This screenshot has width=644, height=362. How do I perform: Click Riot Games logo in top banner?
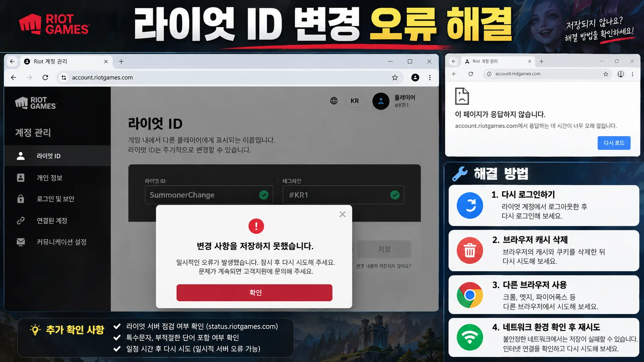tap(54, 24)
